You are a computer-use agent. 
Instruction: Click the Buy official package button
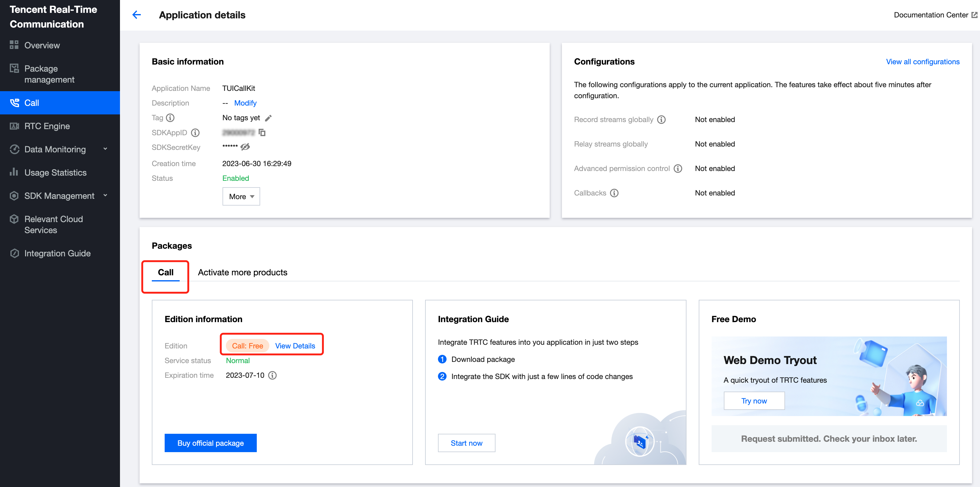(x=210, y=443)
